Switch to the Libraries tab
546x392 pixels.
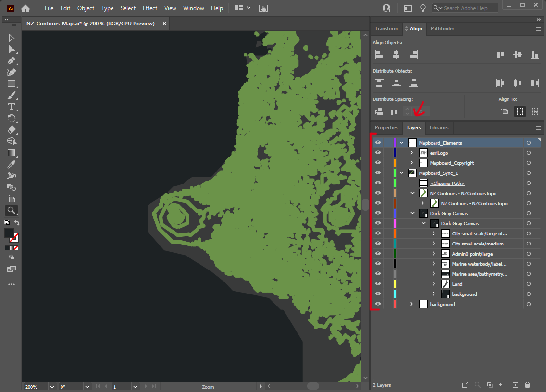(439, 128)
